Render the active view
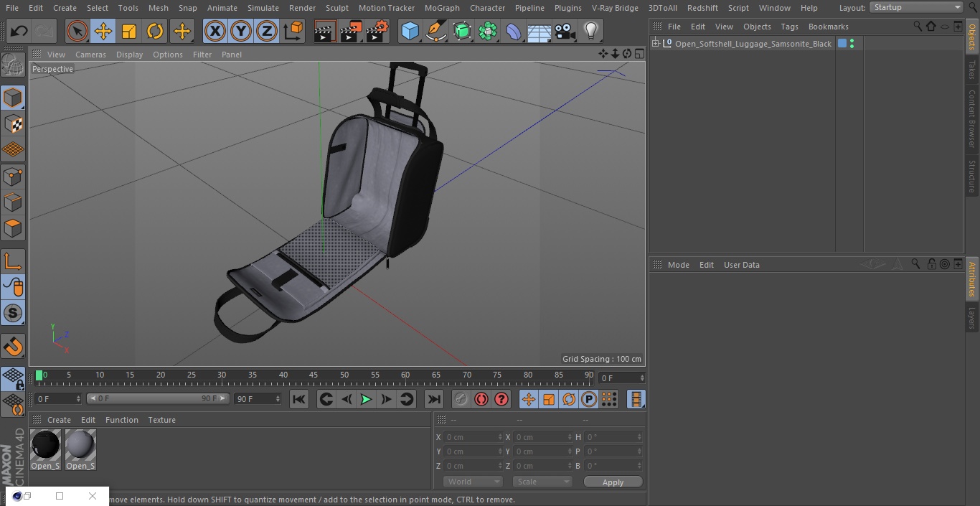 click(x=325, y=31)
